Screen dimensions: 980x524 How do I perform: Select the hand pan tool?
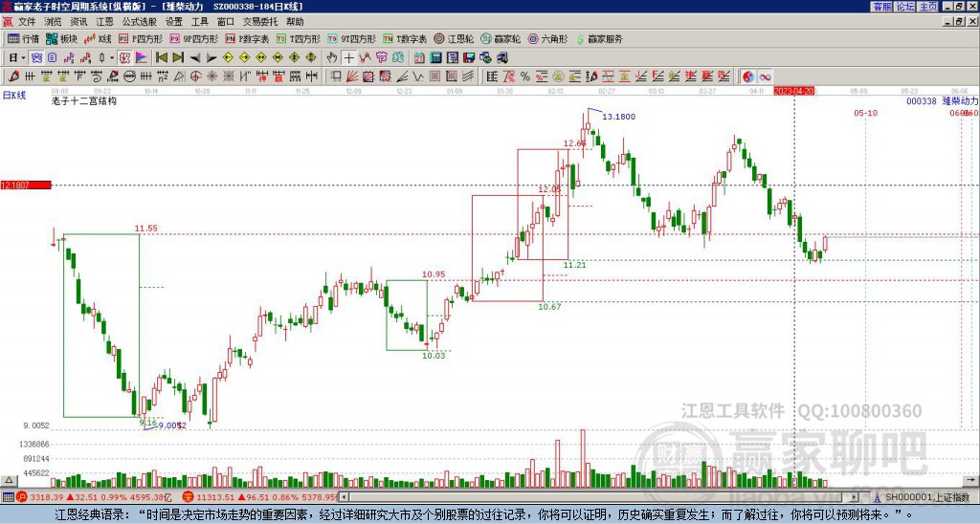(332, 58)
